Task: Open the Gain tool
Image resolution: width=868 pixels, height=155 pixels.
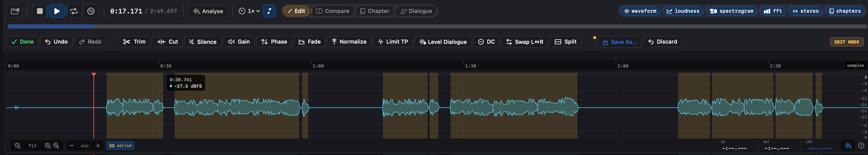Action: click(x=239, y=42)
